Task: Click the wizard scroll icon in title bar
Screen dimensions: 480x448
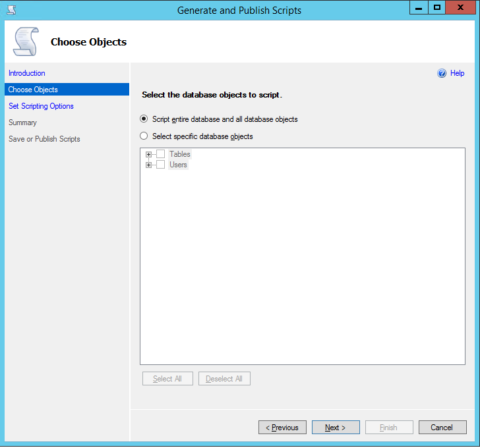Action: (x=12, y=10)
